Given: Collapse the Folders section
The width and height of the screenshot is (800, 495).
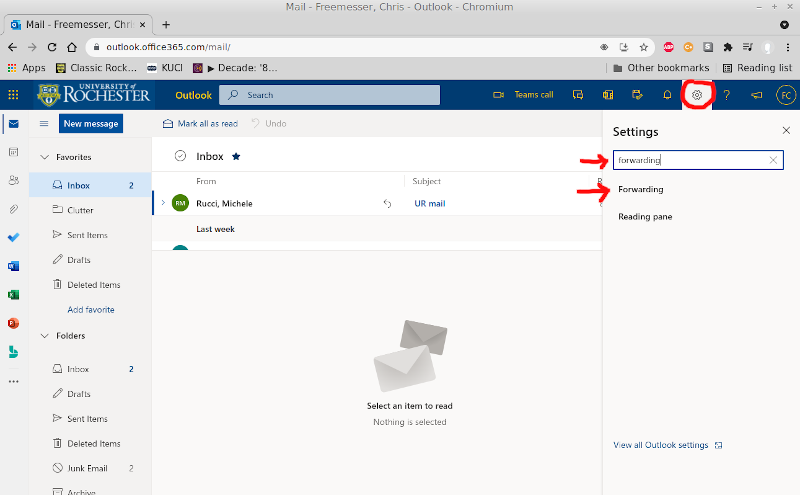Looking at the screenshot, I should click(x=44, y=336).
